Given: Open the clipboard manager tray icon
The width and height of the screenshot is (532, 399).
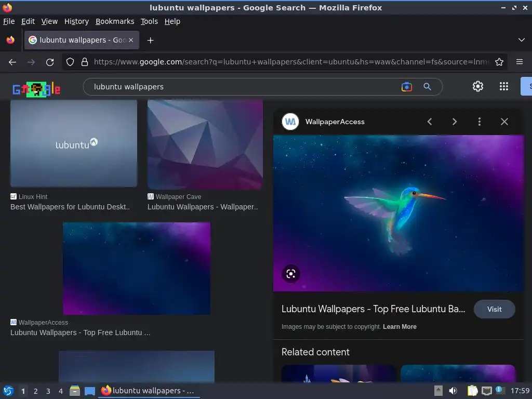Looking at the screenshot, I should point(472,391).
